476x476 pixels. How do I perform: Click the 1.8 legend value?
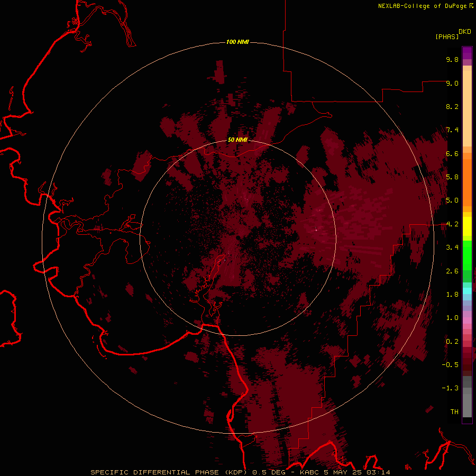(x=452, y=295)
